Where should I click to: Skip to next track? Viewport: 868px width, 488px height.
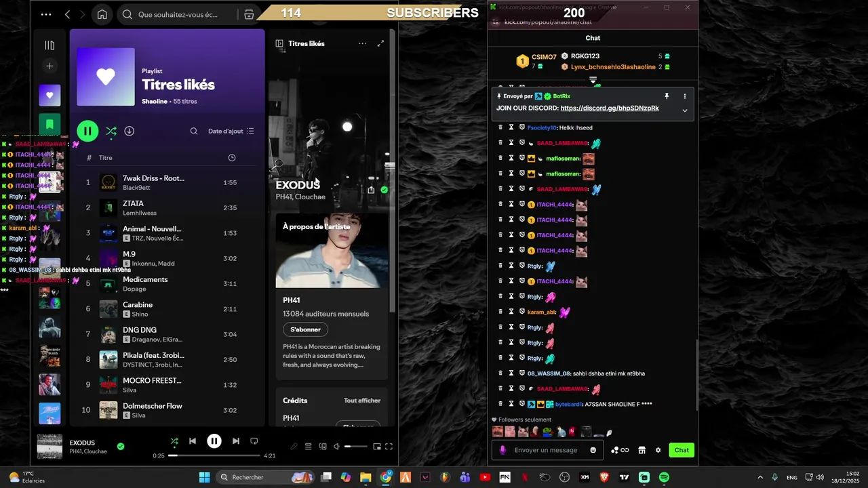[235, 441]
